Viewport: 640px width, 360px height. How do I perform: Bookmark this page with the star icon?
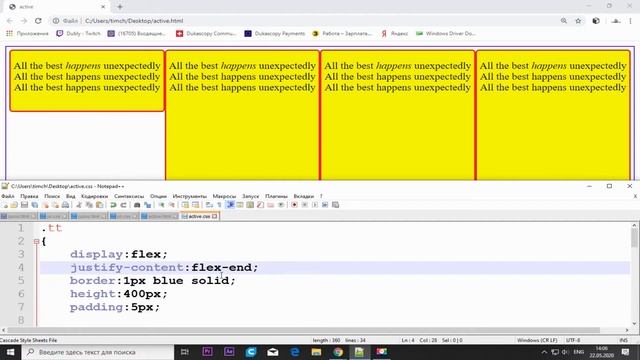click(578, 21)
